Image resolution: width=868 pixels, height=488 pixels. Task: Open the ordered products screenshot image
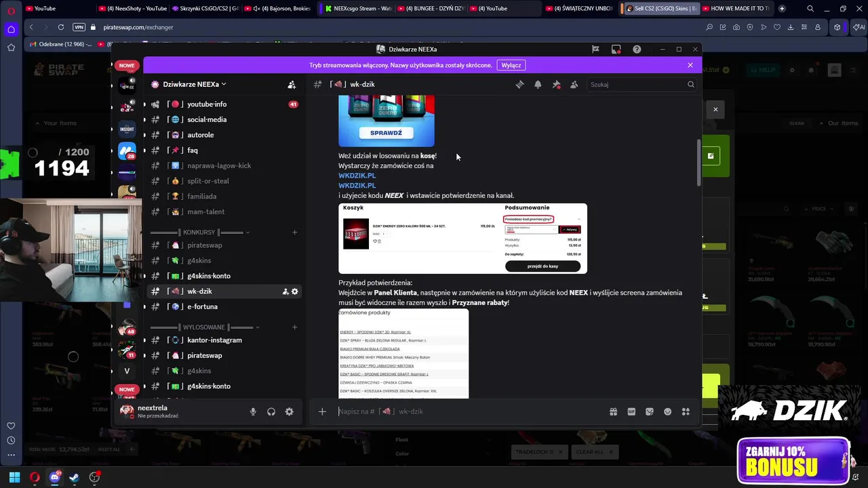point(403,354)
